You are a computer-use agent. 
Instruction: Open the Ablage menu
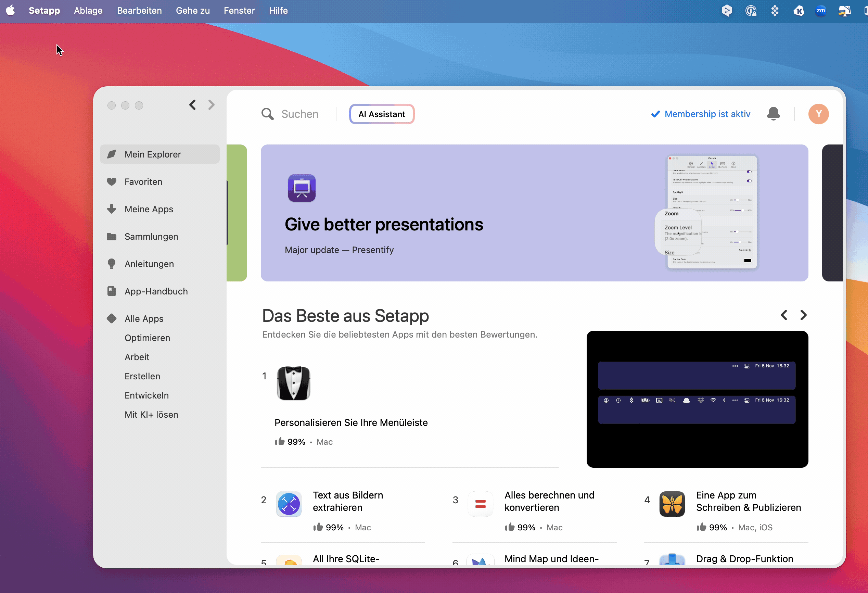tap(88, 11)
